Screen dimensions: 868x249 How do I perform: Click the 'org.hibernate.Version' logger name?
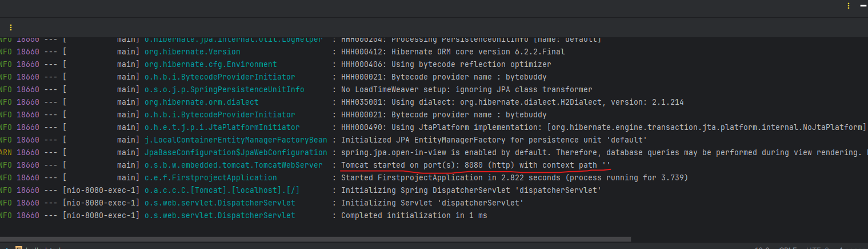tap(192, 52)
